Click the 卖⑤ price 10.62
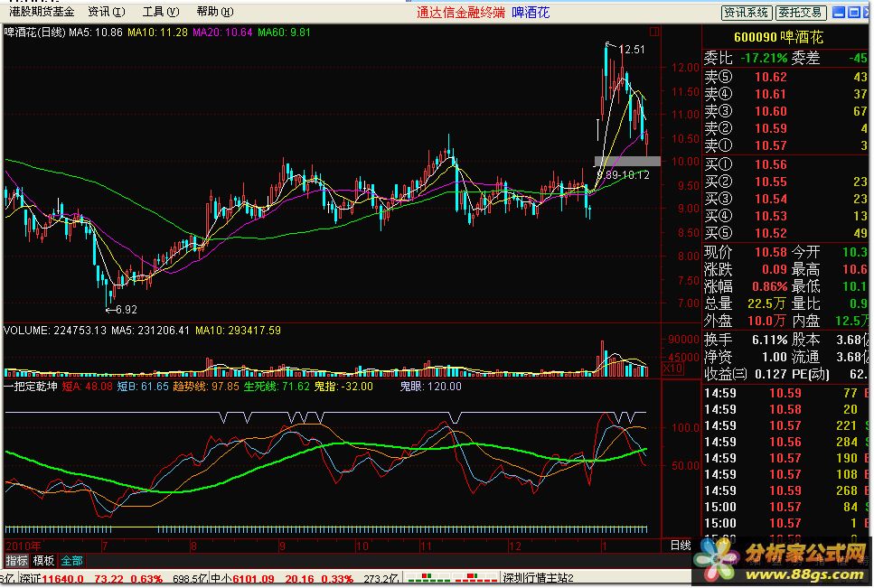 click(x=771, y=77)
